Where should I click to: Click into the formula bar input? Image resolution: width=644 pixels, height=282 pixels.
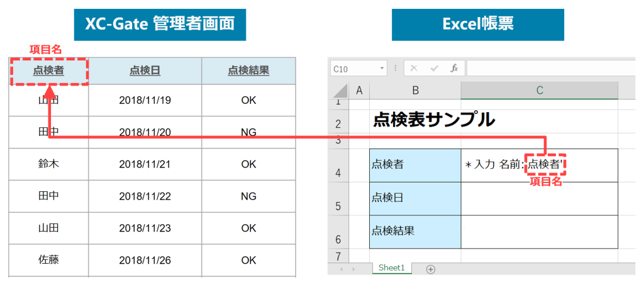pos(547,68)
